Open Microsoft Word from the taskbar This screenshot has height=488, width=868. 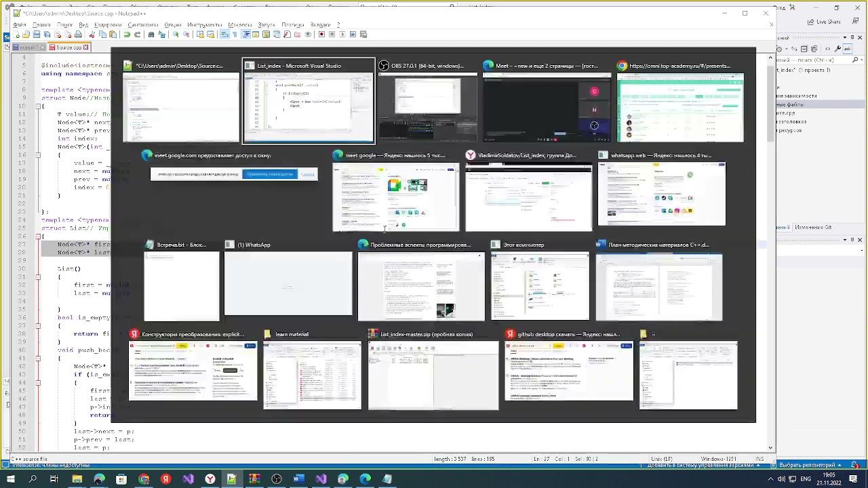(298, 479)
